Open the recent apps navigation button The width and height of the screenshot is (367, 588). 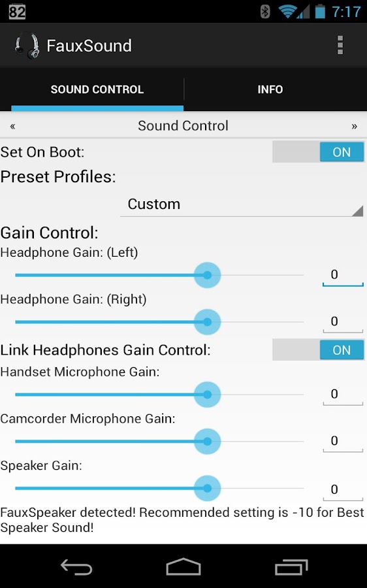291,566
